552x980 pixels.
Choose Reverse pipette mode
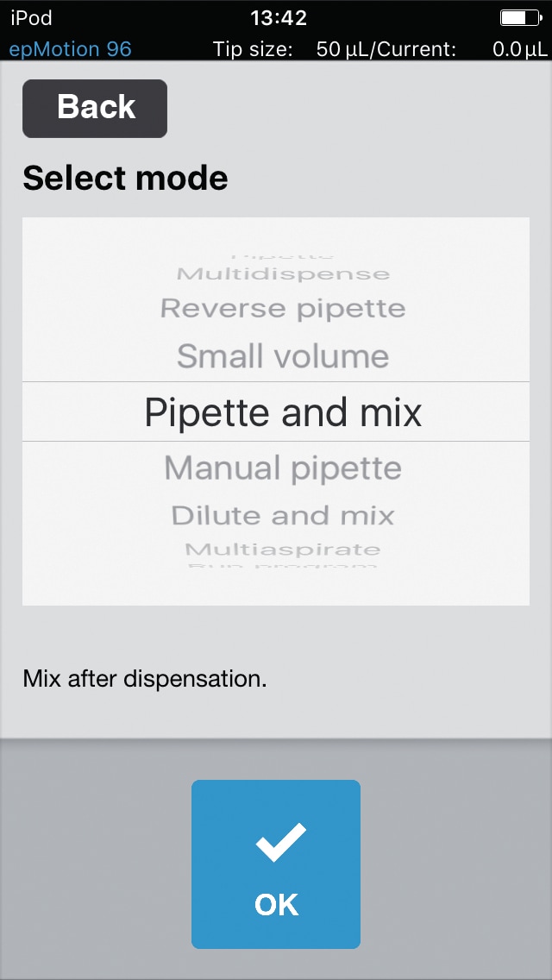click(283, 308)
